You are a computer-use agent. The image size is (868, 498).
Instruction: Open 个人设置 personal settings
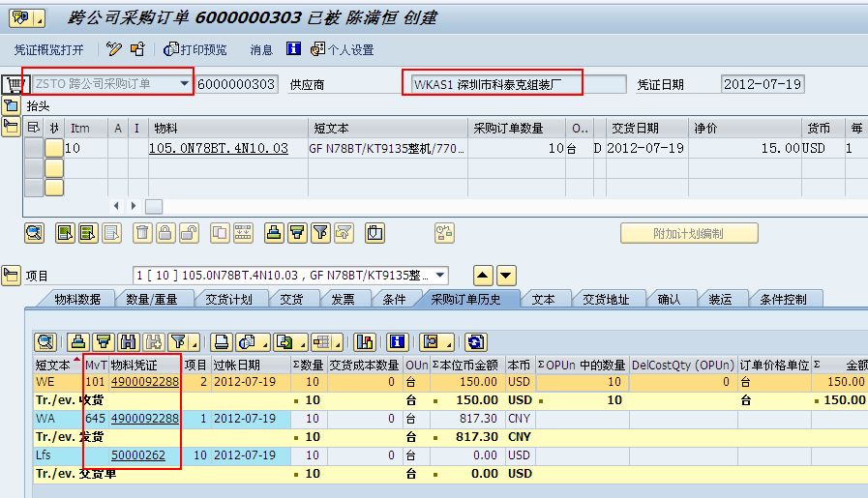click(x=343, y=50)
